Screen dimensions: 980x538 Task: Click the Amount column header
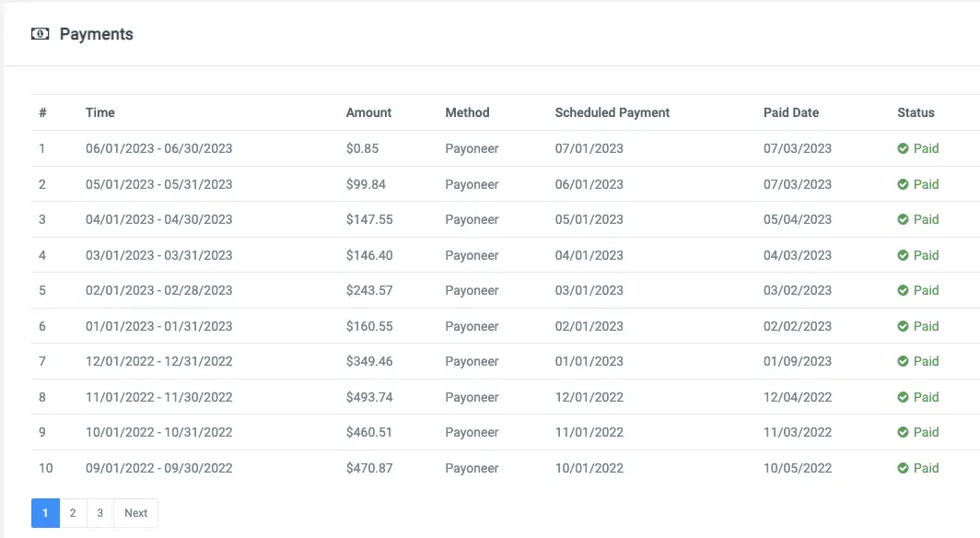click(368, 112)
